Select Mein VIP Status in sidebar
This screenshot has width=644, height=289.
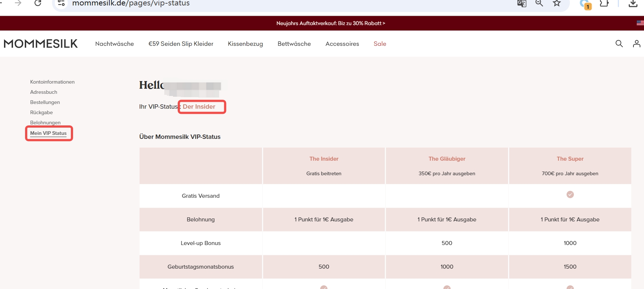[x=48, y=133]
